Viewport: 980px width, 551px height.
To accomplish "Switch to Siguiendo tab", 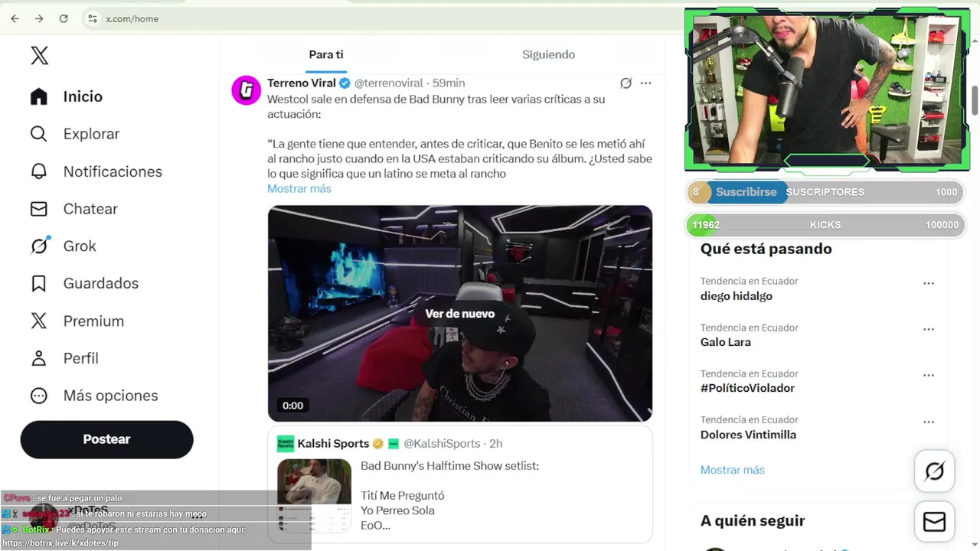I will [548, 54].
